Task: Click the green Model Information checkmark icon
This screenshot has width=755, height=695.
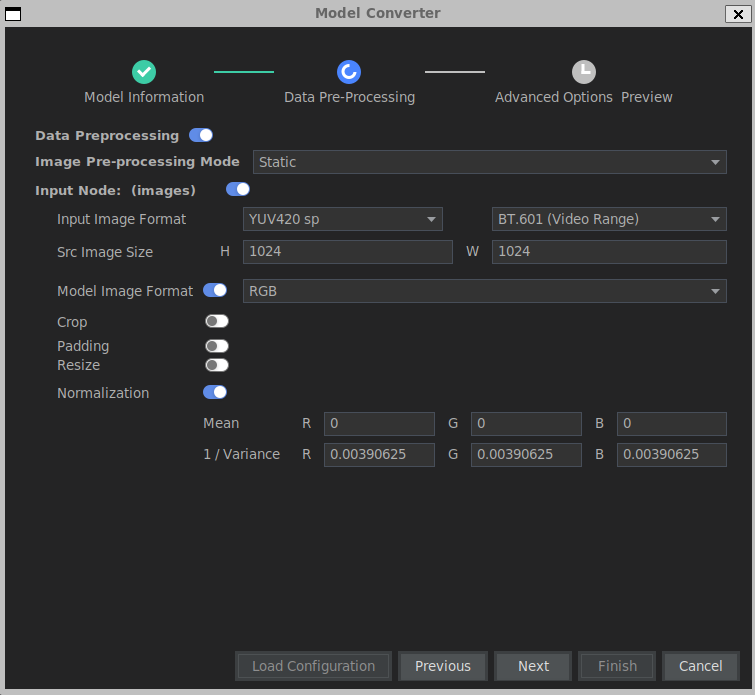Action: (x=144, y=72)
